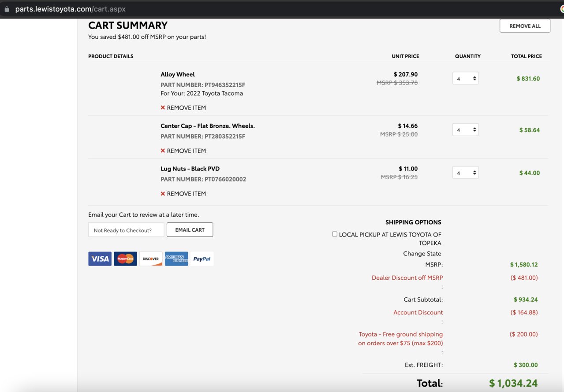The width and height of the screenshot is (564, 392).
Task: Open quantity dropdown for Center Cap
Action: (465, 130)
